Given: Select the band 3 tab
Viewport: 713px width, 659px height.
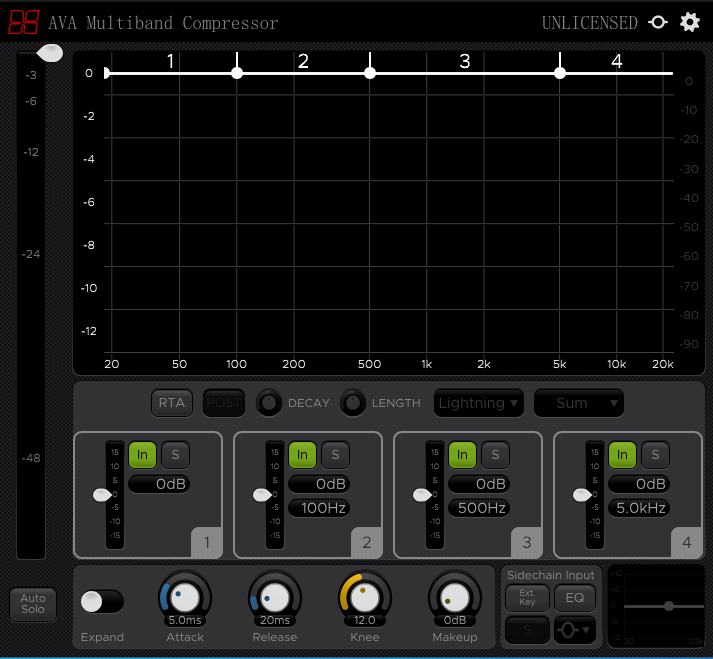Looking at the screenshot, I should 527,542.
